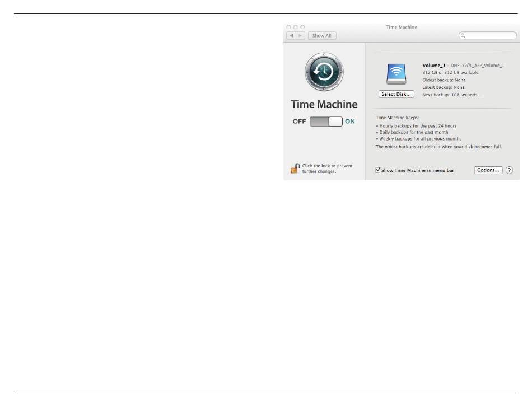Toggle the Time Machine OFF/ON switch
The width and height of the screenshot is (532, 406).
pos(326,122)
